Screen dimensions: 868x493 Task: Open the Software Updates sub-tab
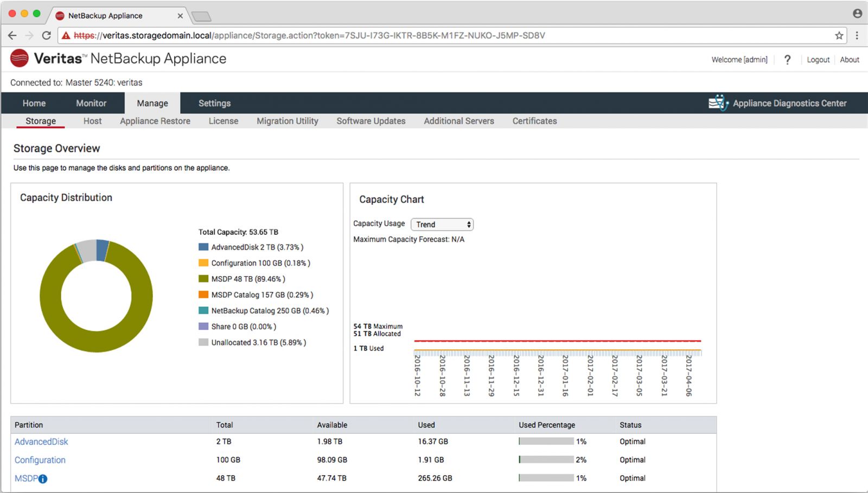pos(371,121)
